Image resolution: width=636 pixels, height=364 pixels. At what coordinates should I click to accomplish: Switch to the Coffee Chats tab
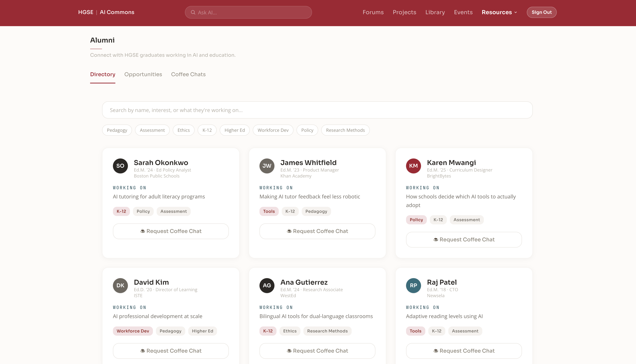pos(188,74)
